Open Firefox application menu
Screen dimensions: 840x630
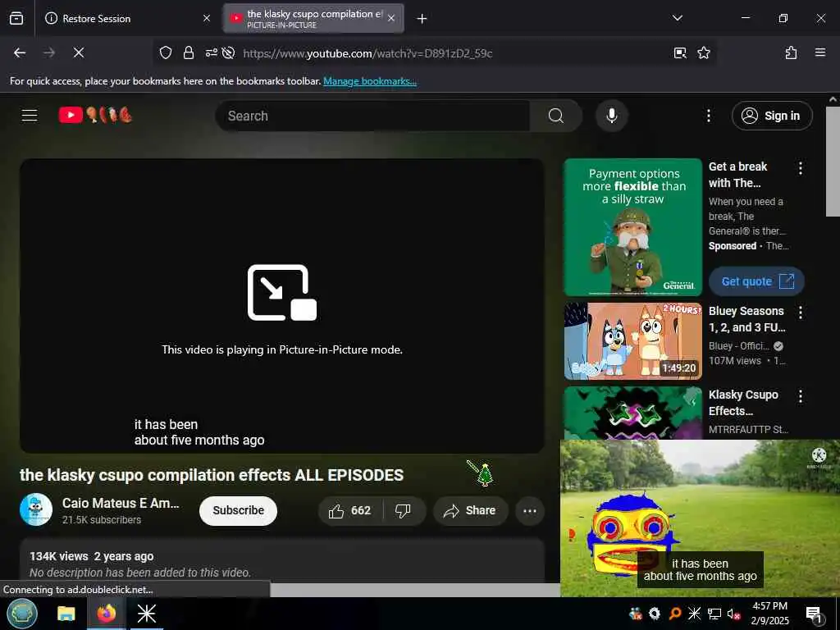tap(819, 52)
